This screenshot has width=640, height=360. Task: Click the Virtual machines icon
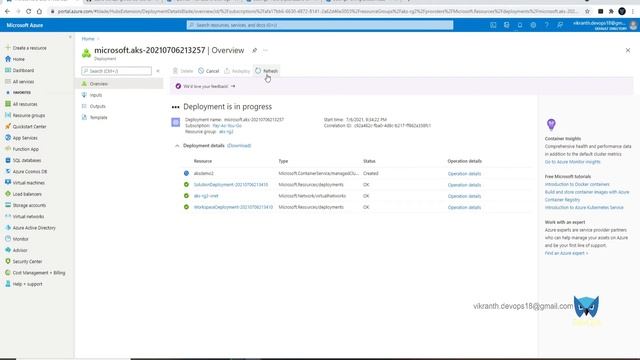pyautogui.click(x=8, y=183)
